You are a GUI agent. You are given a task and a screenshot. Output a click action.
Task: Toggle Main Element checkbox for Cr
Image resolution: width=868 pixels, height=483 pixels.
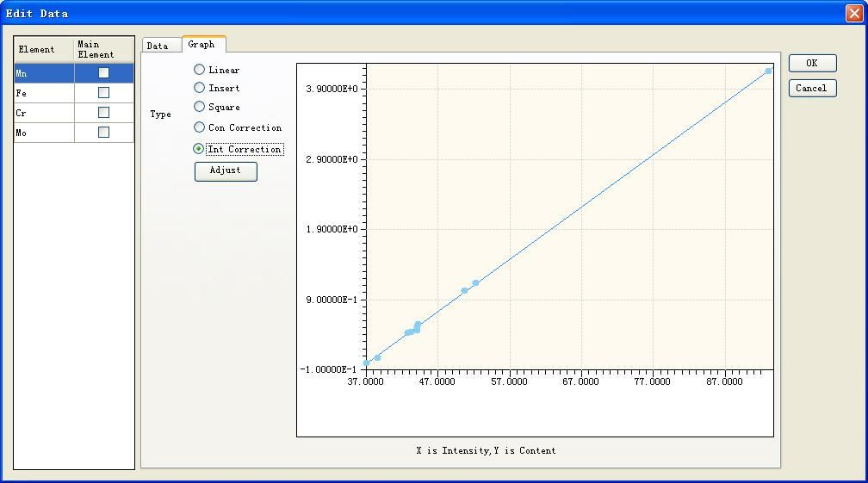point(103,113)
